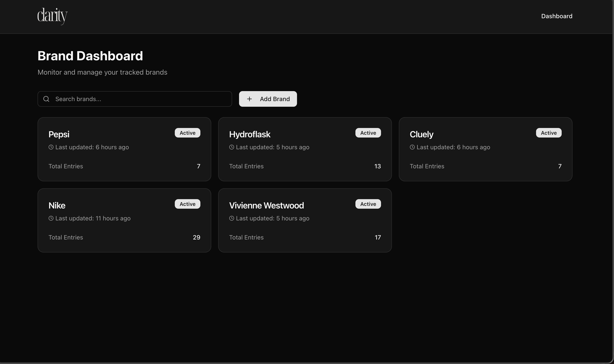The width and height of the screenshot is (614, 364).
Task: Click the clock icon on Pepsi card
Action: click(x=51, y=147)
